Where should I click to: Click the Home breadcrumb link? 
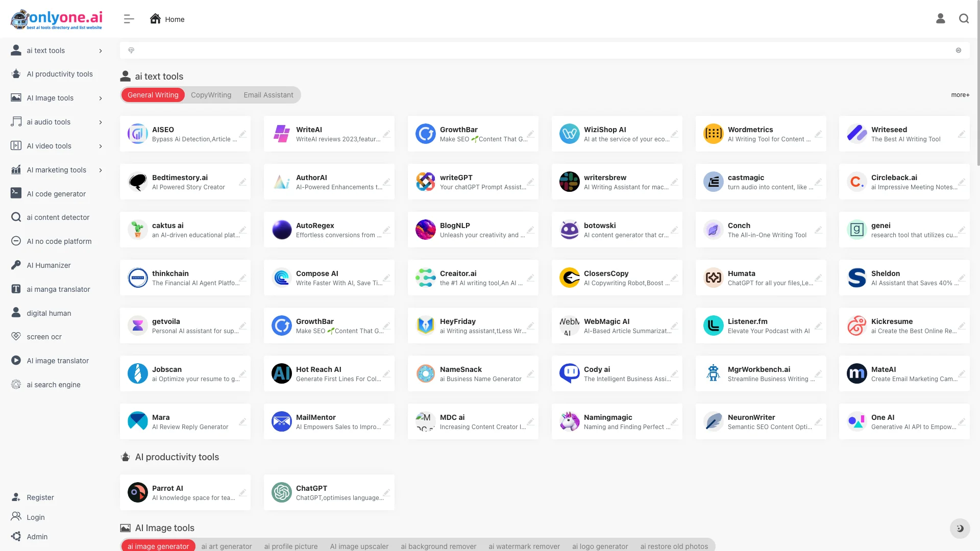pyautogui.click(x=167, y=19)
